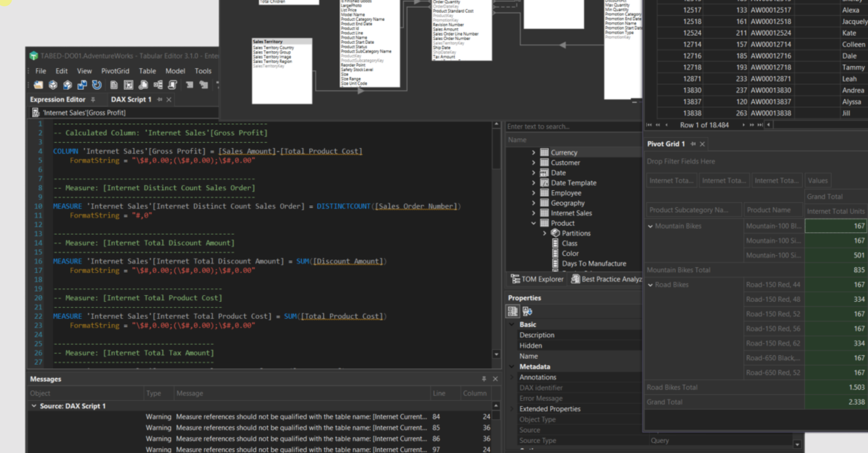Switch to the Best Practice Analyzer tab

click(x=607, y=279)
